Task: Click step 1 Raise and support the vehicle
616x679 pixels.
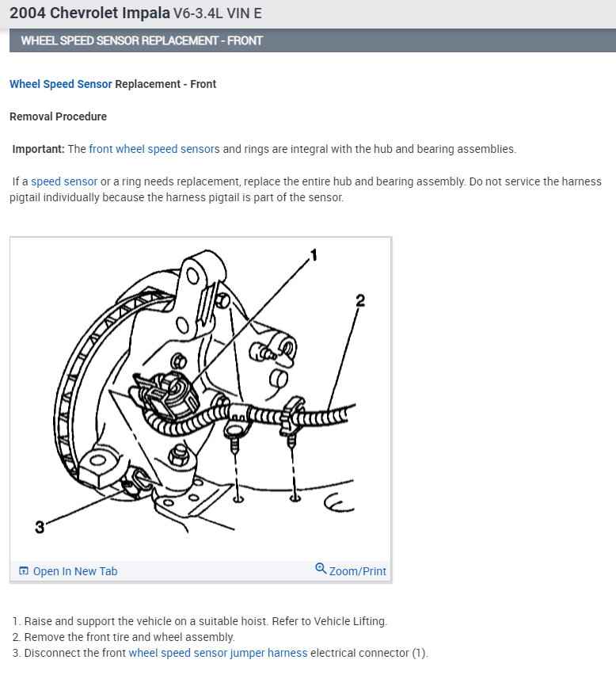Action: point(200,621)
